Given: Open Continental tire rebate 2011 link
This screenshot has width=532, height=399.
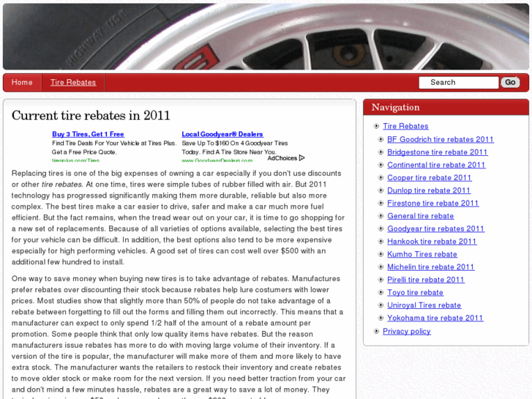Looking at the screenshot, I should pyautogui.click(x=436, y=165).
